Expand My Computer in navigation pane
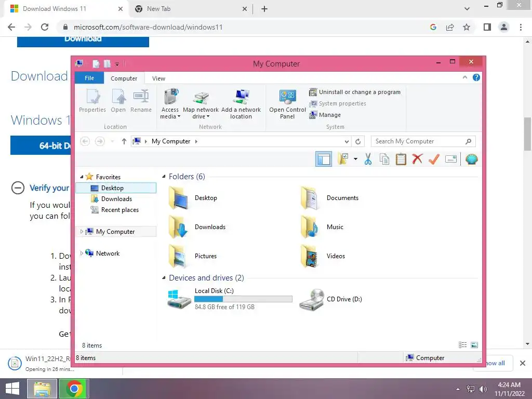The height and width of the screenshot is (399, 532). (x=82, y=231)
